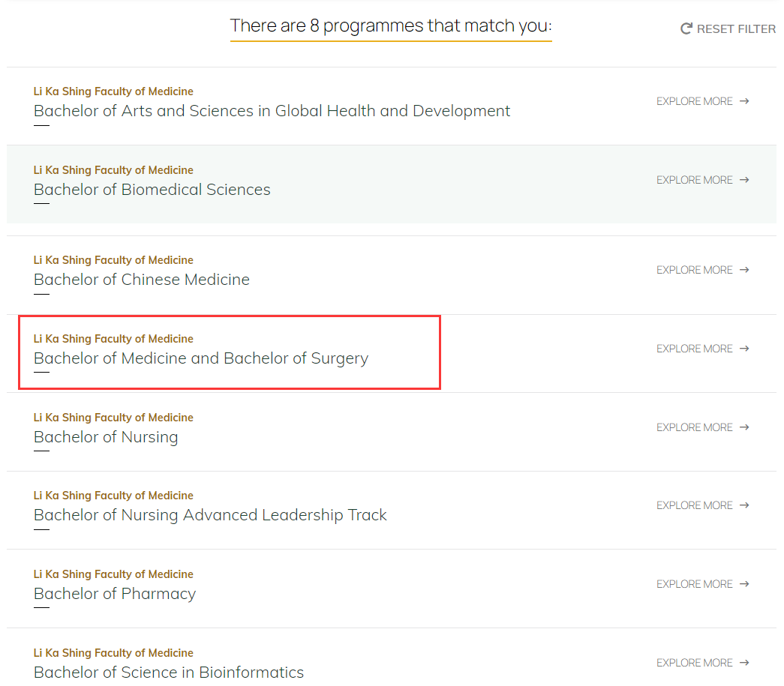
Task: Click faculty label above Medicine and Bachelor of Surgery
Action: (x=113, y=340)
